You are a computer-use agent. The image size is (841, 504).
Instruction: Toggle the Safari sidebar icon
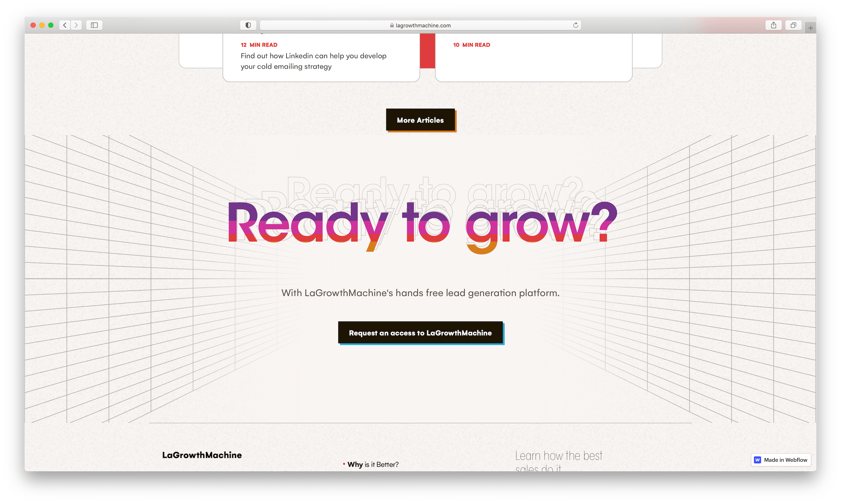click(94, 25)
